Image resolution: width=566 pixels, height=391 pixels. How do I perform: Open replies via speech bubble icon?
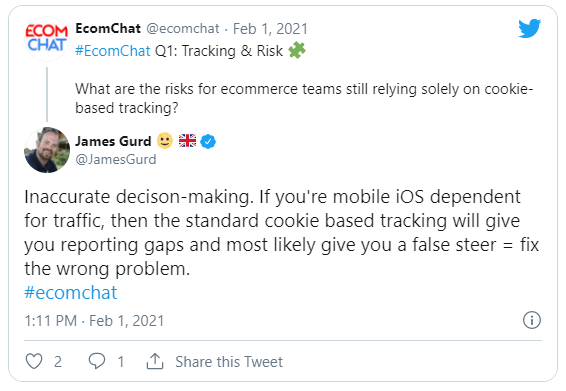(x=97, y=361)
